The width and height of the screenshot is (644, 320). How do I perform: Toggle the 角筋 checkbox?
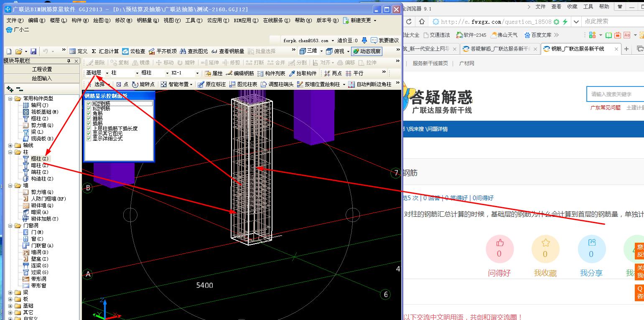(x=88, y=113)
